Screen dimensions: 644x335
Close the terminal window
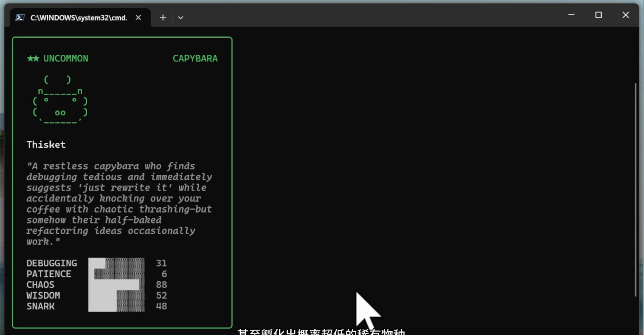626,15
